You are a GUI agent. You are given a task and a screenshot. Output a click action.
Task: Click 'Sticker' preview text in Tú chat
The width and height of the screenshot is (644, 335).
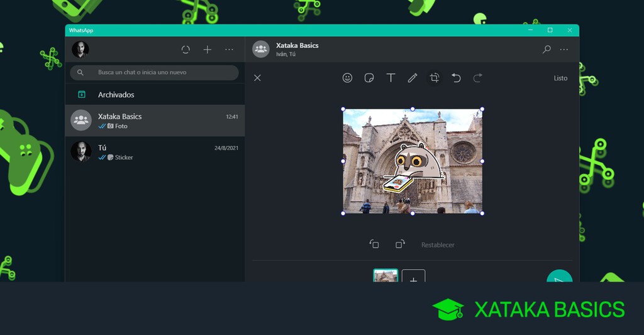click(124, 157)
